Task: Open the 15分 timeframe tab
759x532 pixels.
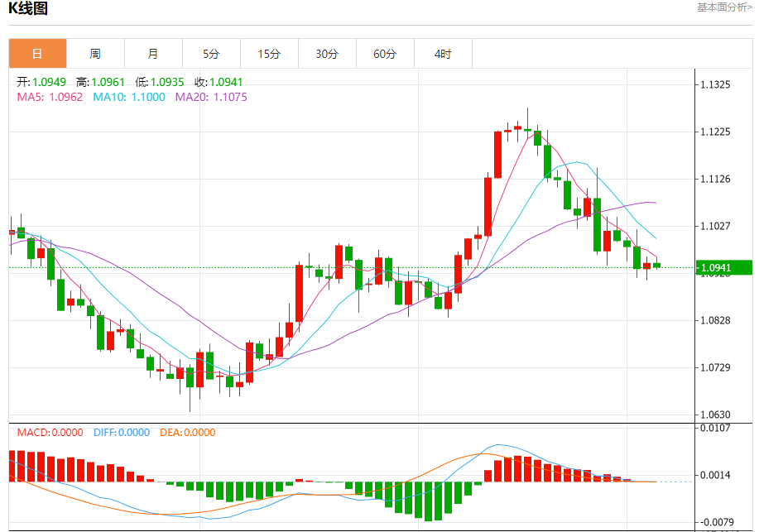Action: coord(269,54)
